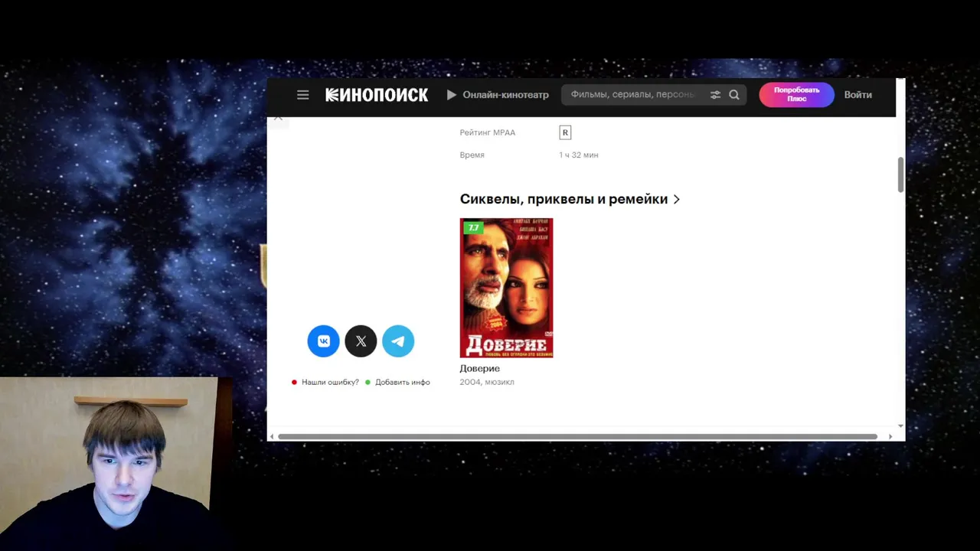
Task: Close the side panel X icon
Action: [278, 118]
